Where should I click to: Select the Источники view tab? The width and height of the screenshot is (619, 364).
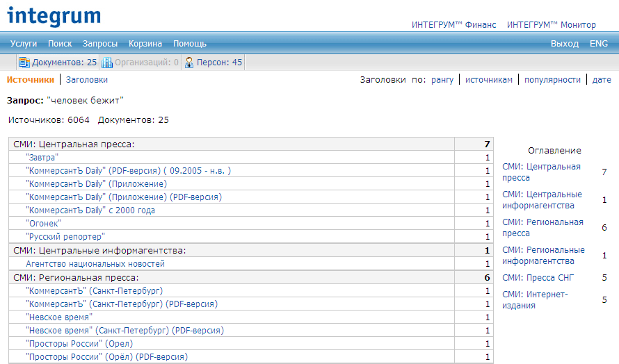31,80
